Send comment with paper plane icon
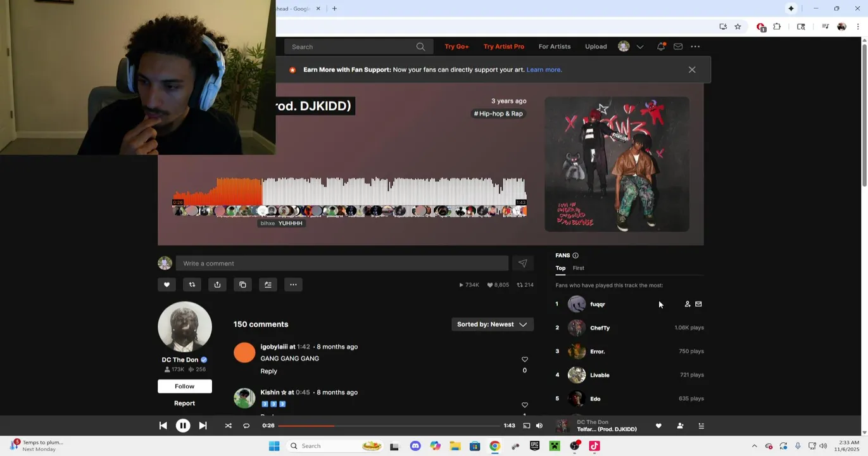Image resolution: width=868 pixels, height=456 pixels. pyautogui.click(x=522, y=263)
